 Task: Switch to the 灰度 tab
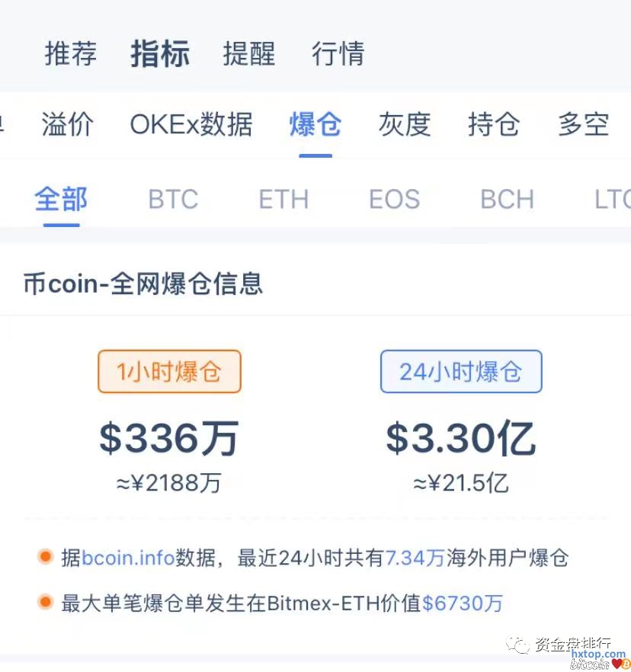(404, 124)
